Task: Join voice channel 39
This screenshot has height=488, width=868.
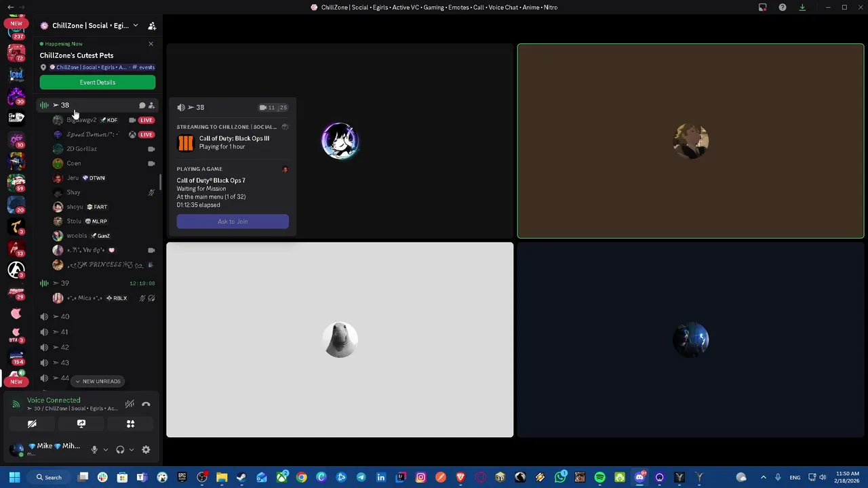Action: [98, 283]
